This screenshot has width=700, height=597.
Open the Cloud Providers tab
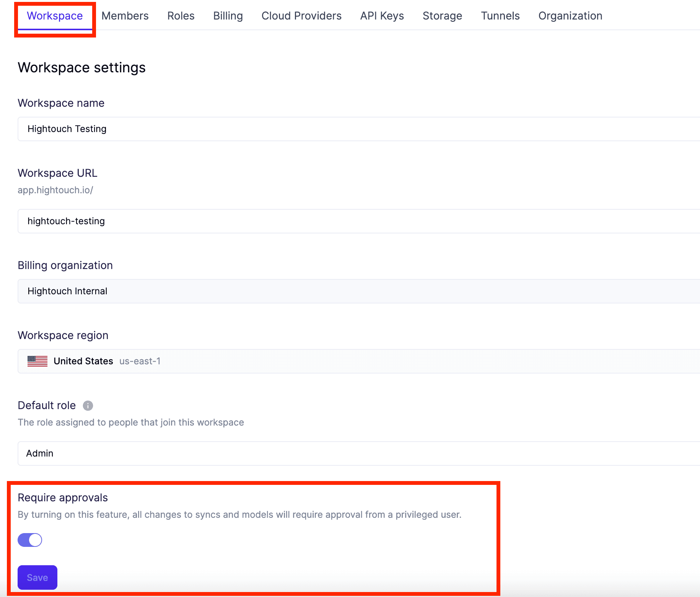pyautogui.click(x=301, y=16)
